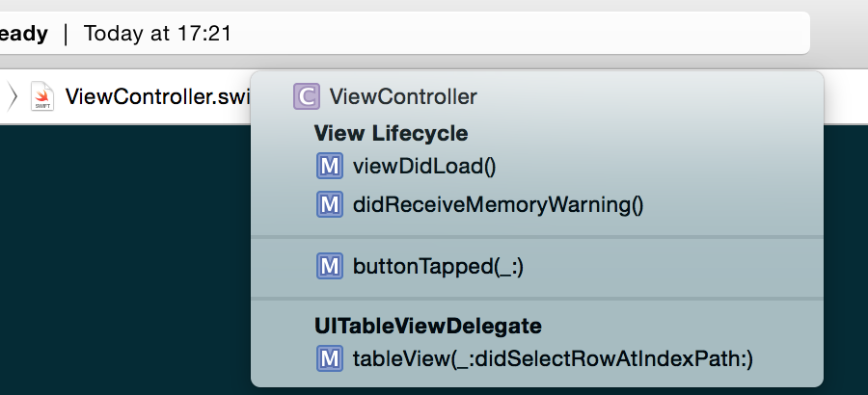
Task: Click the UITableViewDelegate section heading
Action: pos(428,326)
